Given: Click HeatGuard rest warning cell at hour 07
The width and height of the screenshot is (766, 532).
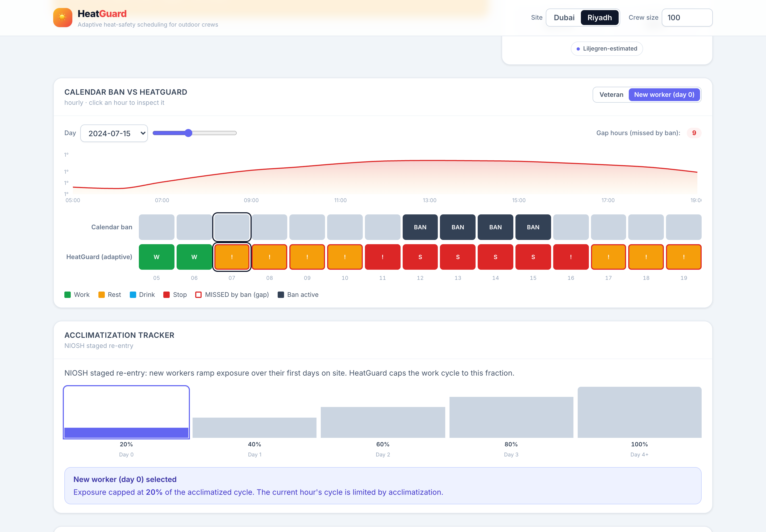Looking at the screenshot, I should (232, 257).
